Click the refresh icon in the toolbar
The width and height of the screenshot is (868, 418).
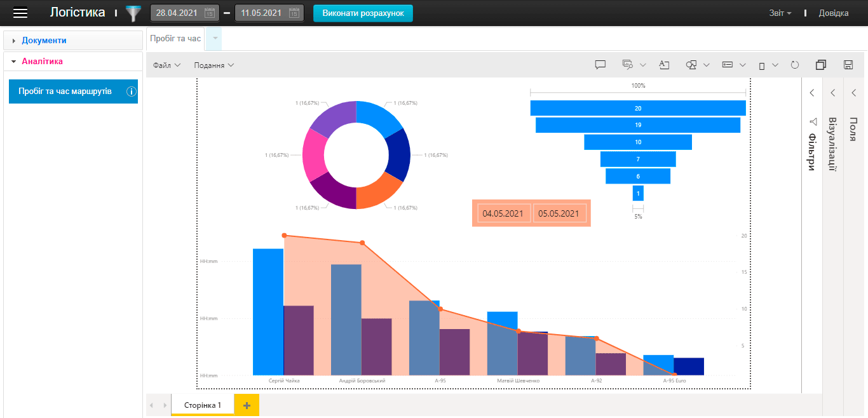(794, 64)
